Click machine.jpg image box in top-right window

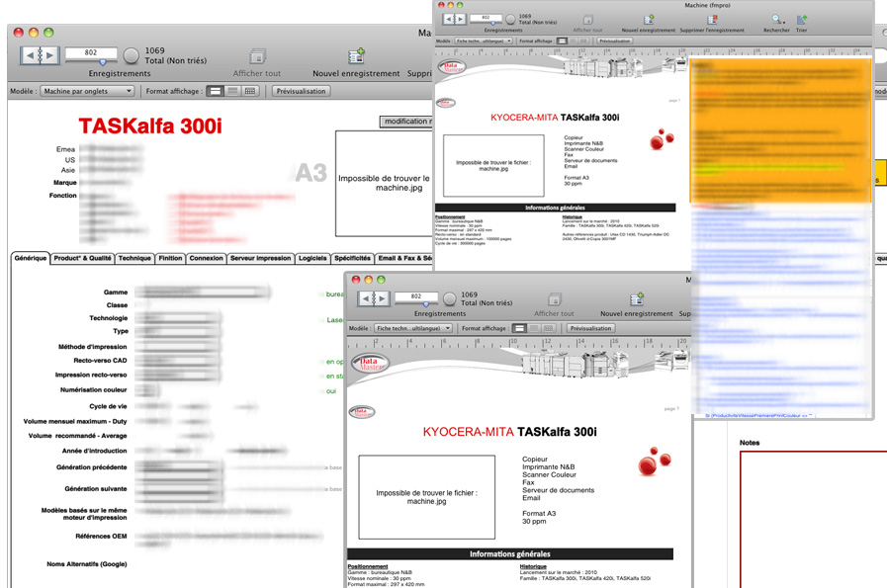[493, 166]
